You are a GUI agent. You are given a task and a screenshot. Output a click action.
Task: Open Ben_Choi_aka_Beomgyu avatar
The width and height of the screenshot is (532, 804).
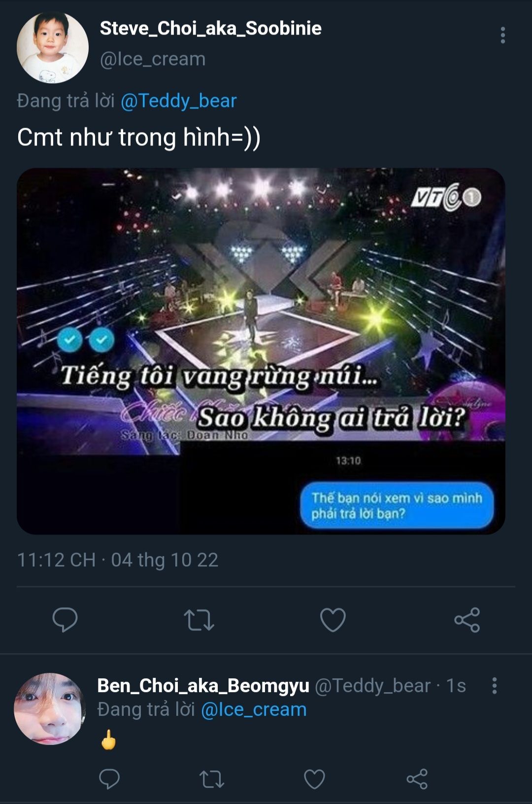[50, 709]
